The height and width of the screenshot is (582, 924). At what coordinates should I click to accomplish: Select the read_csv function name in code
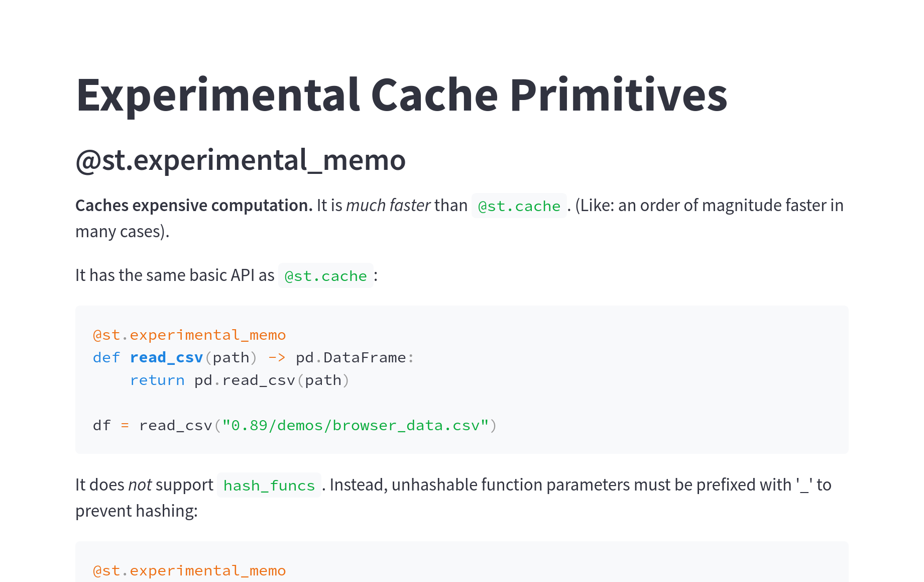point(166,357)
